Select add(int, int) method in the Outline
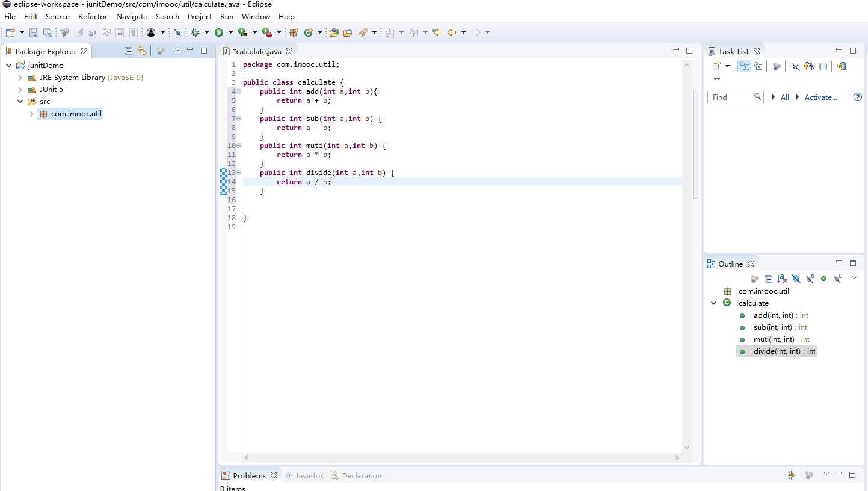The width and height of the screenshot is (868, 491). tap(781, 315)
